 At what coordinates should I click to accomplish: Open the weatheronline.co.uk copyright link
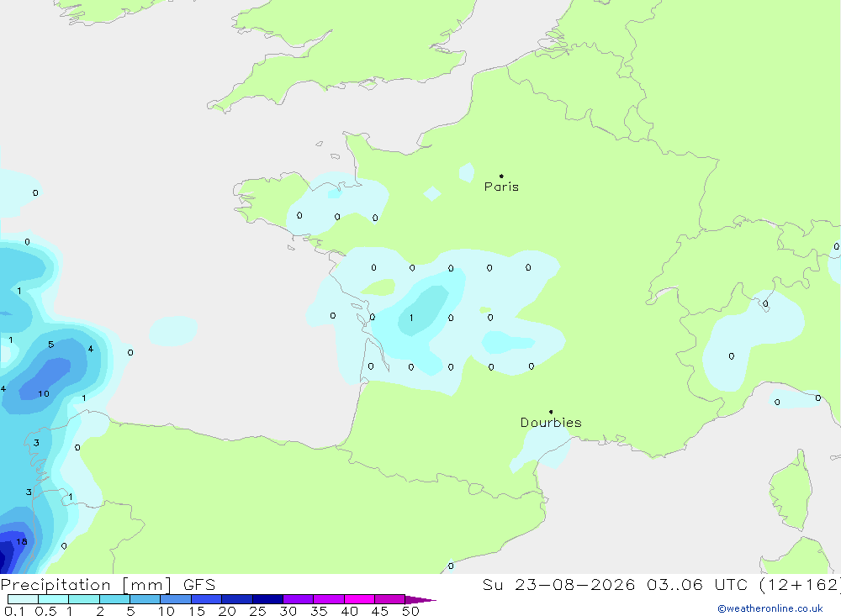point(770,608)
